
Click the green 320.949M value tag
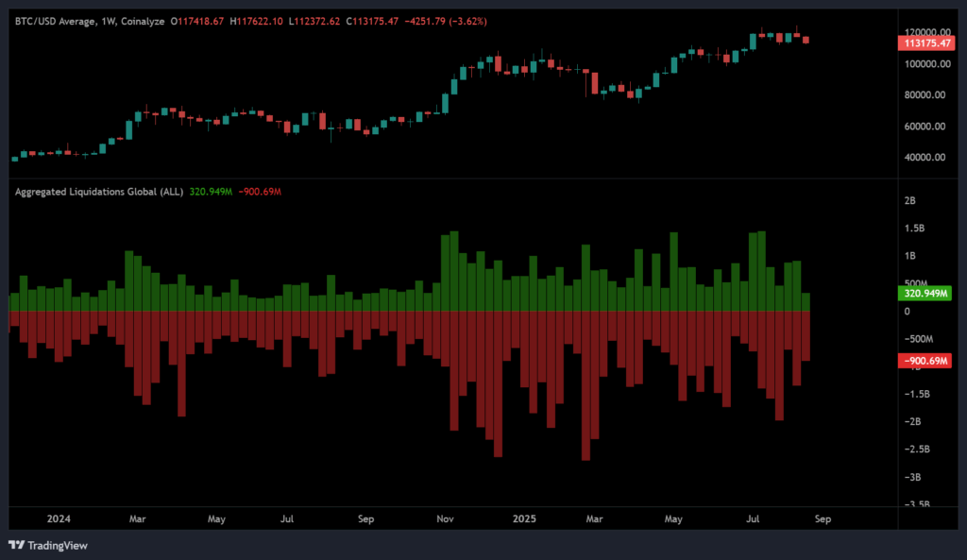[924, 294]
